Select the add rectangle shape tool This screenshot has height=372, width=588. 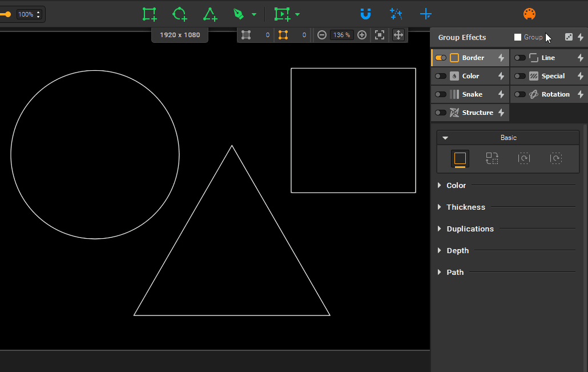pos(150,14)
